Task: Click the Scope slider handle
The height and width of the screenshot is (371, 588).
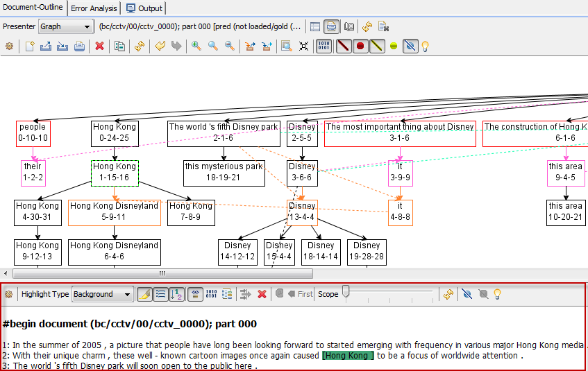Action: click(346, 291)
